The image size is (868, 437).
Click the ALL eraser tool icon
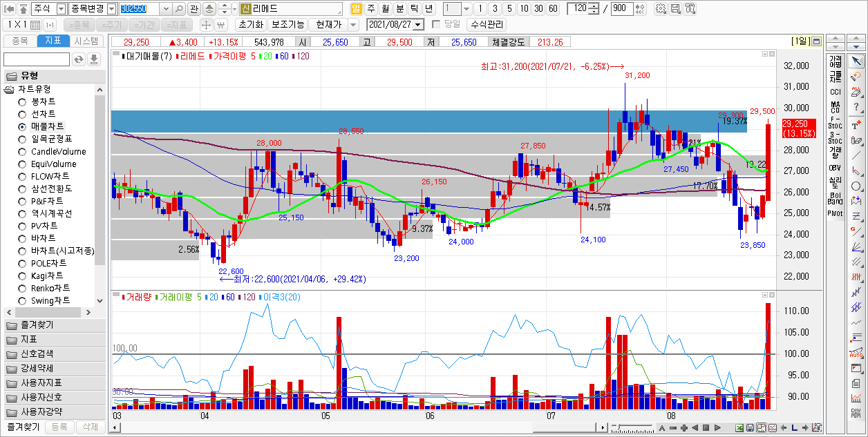[x=856, y=92]
